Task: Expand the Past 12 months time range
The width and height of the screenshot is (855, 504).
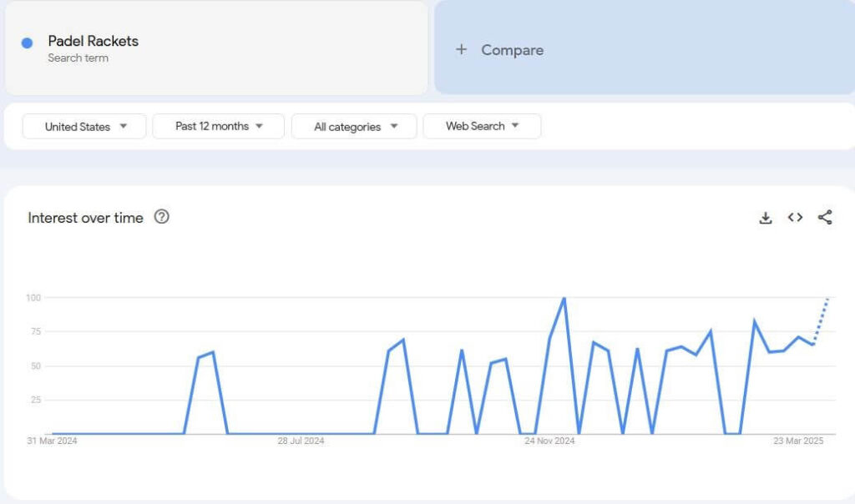Action: [x=218, y=126]
